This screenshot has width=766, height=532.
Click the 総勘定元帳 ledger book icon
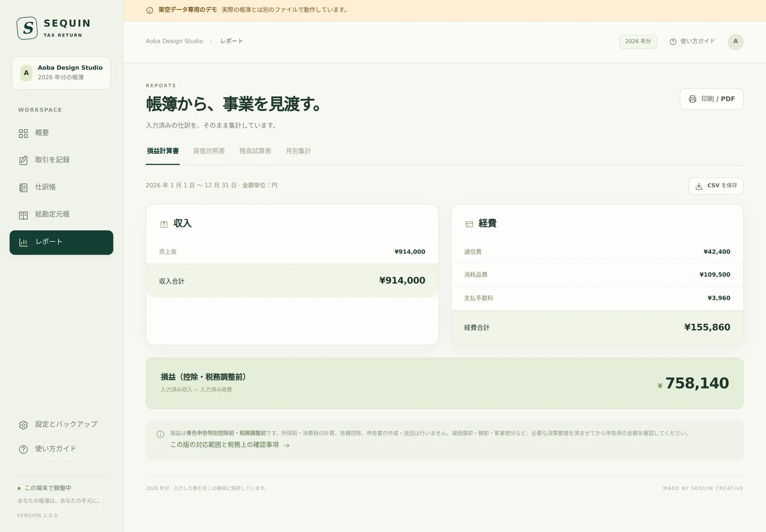coord(23,215)
